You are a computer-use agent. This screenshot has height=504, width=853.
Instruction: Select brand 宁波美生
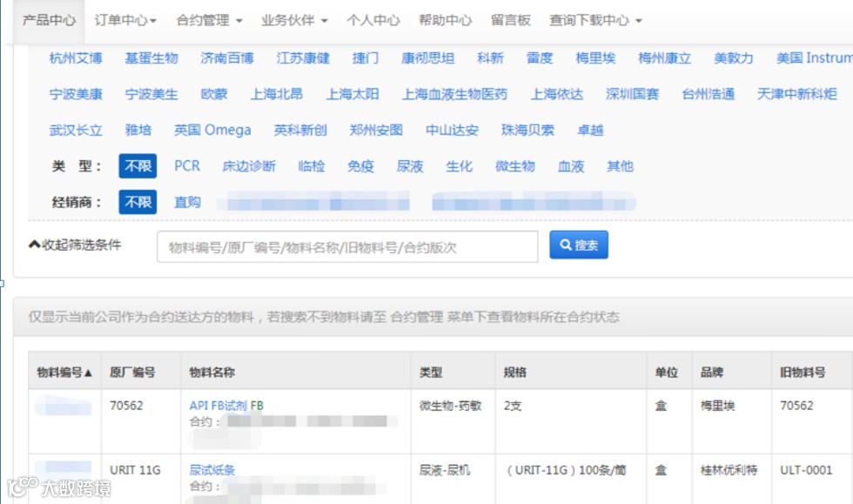(151, 94)
